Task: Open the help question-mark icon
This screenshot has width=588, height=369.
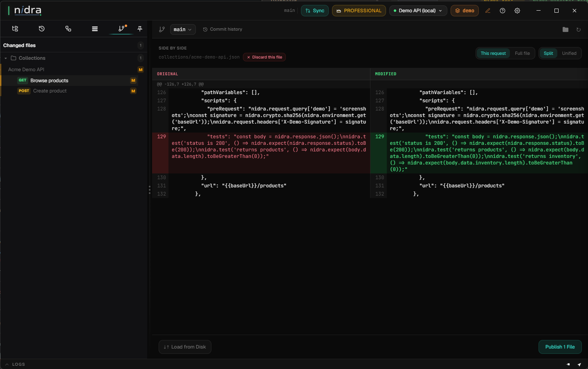Action: pos(503,11)
